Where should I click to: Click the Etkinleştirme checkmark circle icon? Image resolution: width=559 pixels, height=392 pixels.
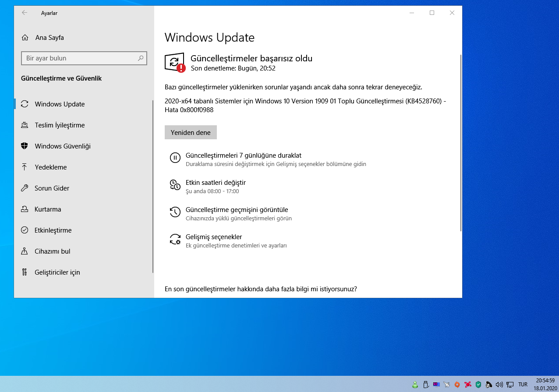[25, 230]
